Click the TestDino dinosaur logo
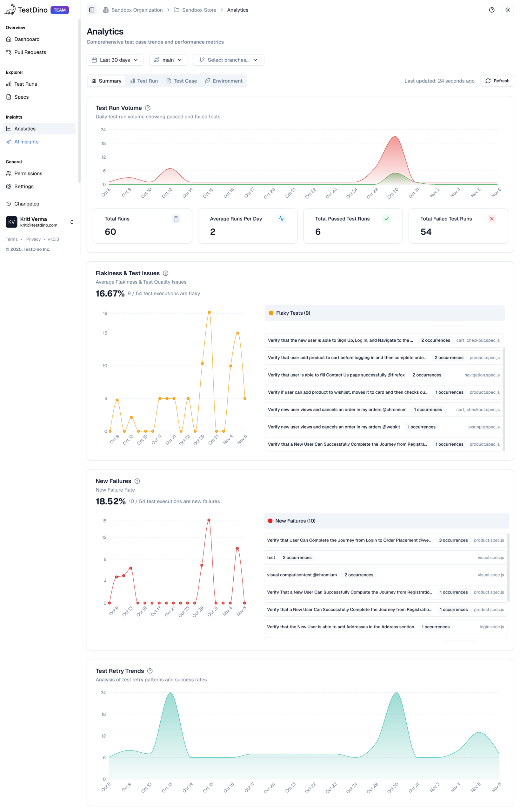The height and width of the screenshot is (812, 520). click(10, 10)
